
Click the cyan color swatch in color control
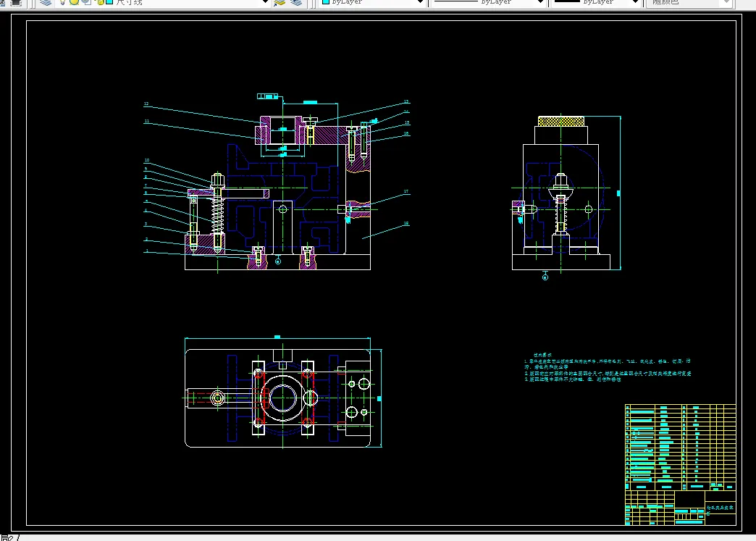coord(326,2)
